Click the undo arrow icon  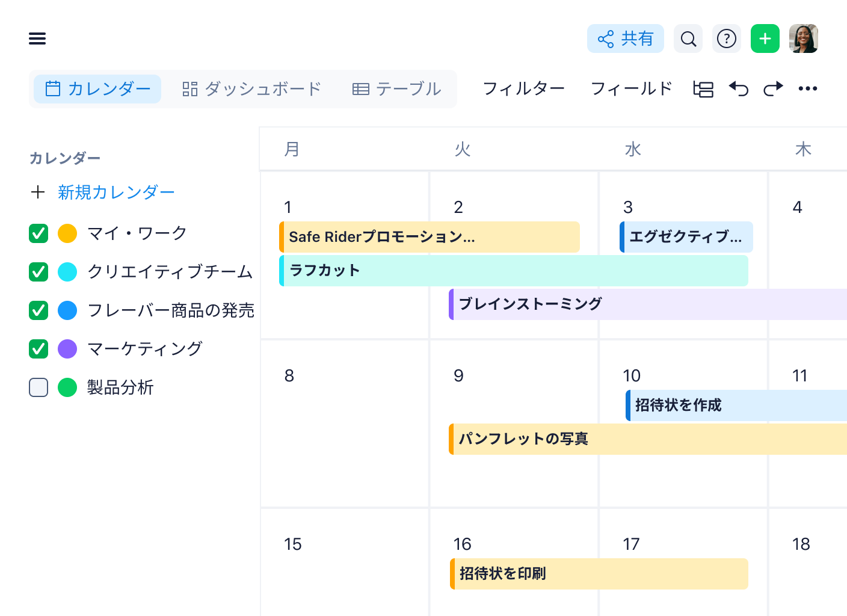(x=739, y=89)
